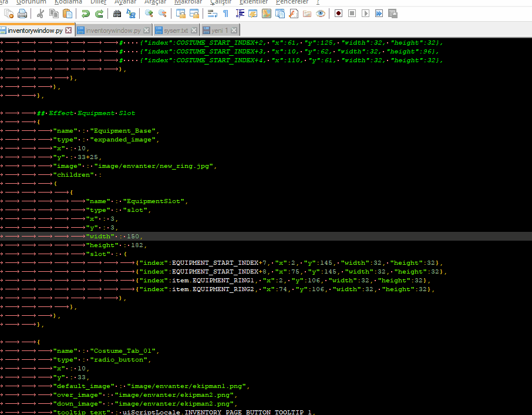The image size is (532, 415).
Task: Close the active inventorywindow.py tab
Action: (x=69, y=30)
